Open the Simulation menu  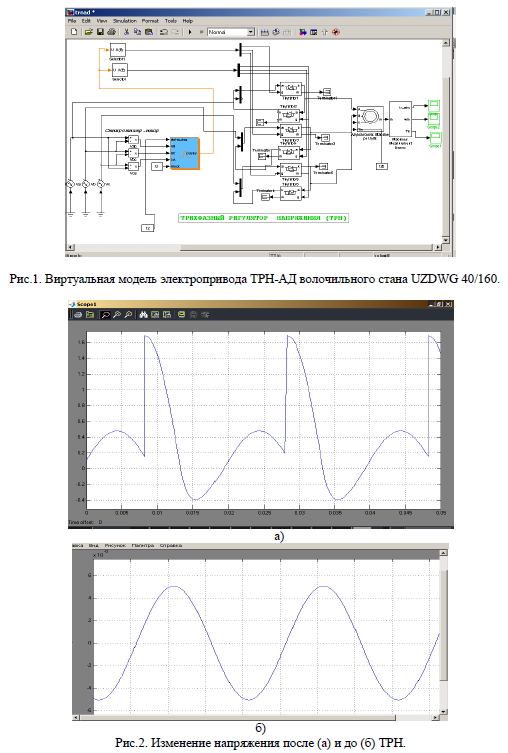[125, 21]
